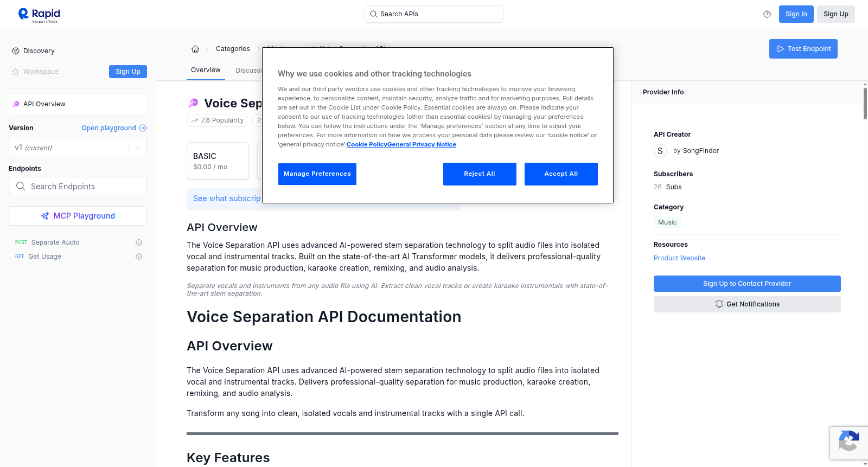868x467 pixels.
Task: Click the SongFinder creator avatar
Action: 660,151
